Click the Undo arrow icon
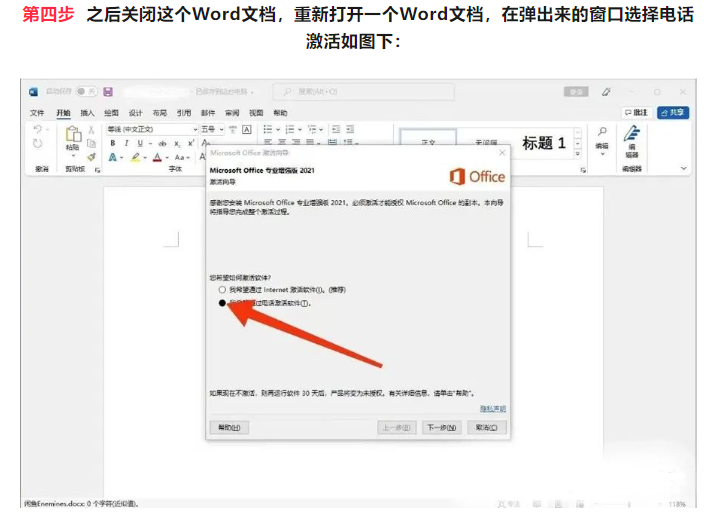 (x=38, y=130)
